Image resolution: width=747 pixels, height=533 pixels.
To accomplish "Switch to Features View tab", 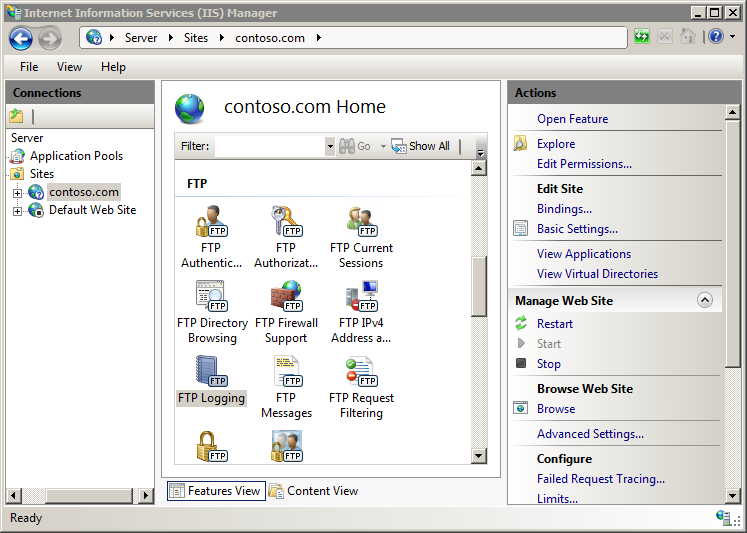I will click(216, 491).
